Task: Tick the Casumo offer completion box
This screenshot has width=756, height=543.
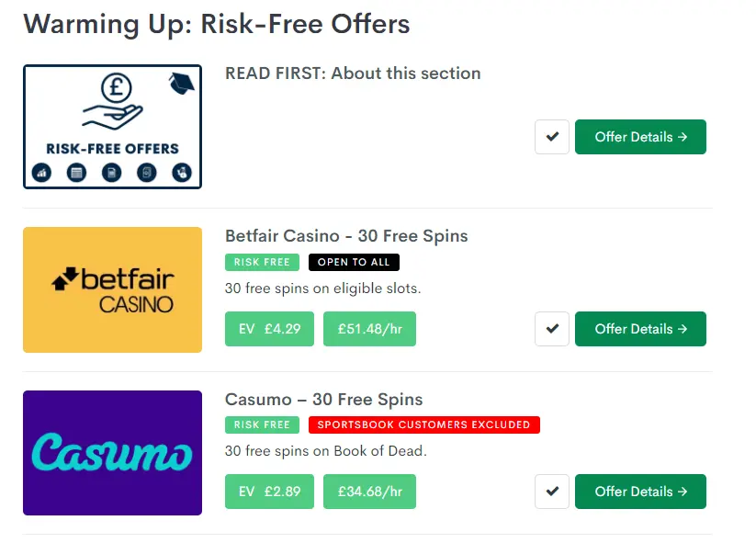Action: tap(551, 492)
